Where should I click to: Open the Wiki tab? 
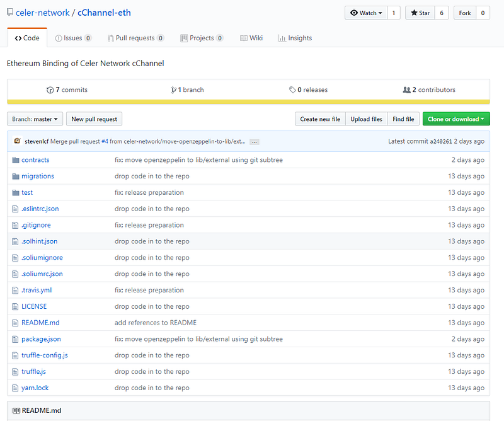click(x=251, y=38)
